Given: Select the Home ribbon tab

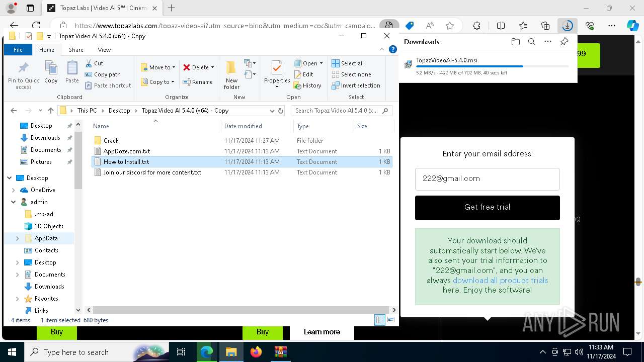Looking at the screenshot, I should click(x=47, y=50).
